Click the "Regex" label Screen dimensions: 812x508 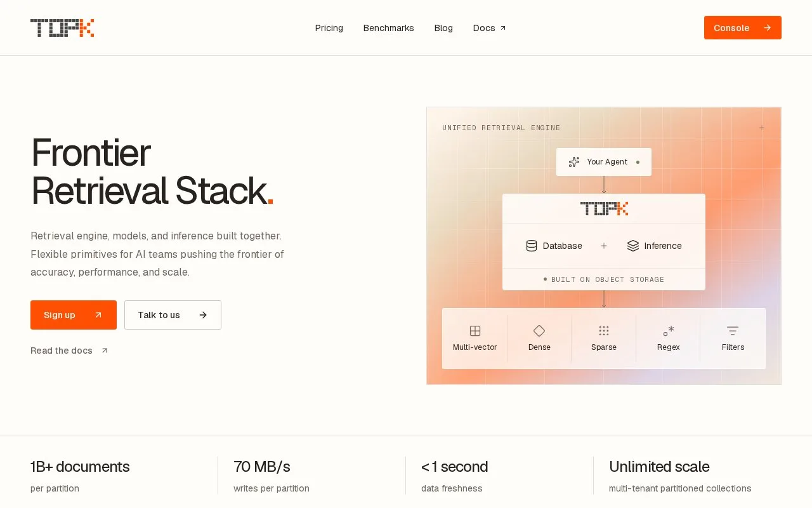pyautogui.click(x=669, y=347)
